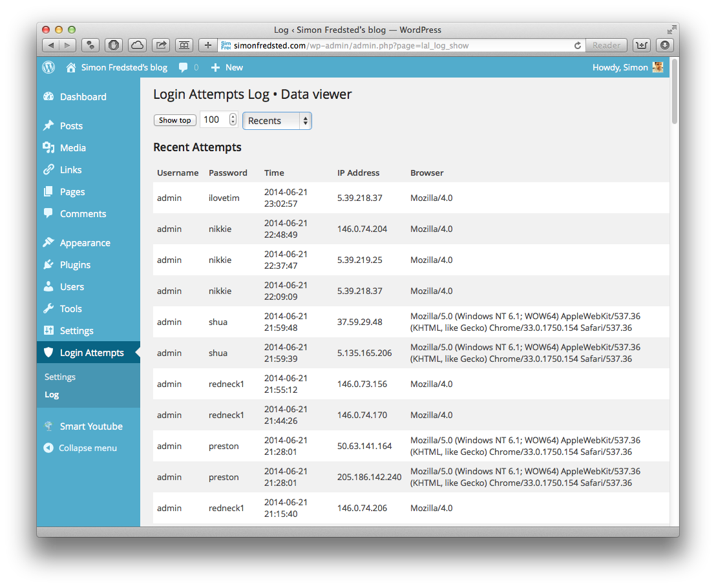Open the Simon Fredsted's blog home icon
The height and width of the screenshot is (588, 716).
coord(71,68)
